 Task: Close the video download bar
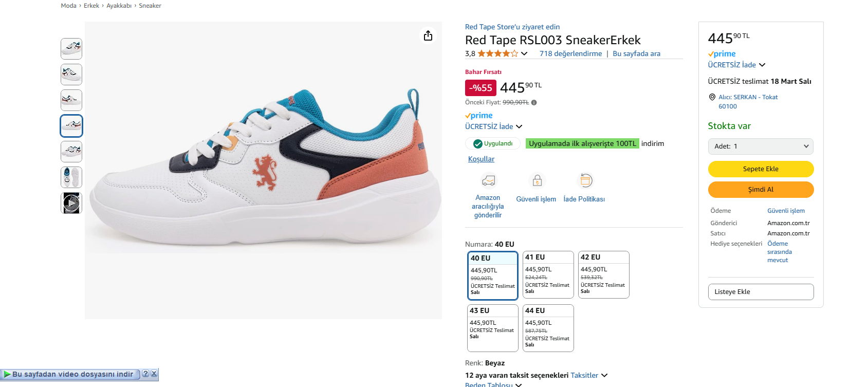click(x=154, y=374)
